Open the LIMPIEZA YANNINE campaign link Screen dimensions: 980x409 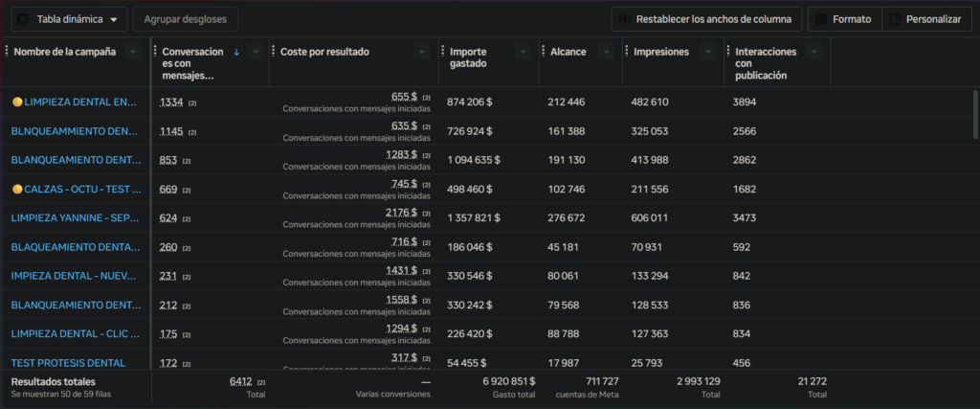tap(76, 218)
